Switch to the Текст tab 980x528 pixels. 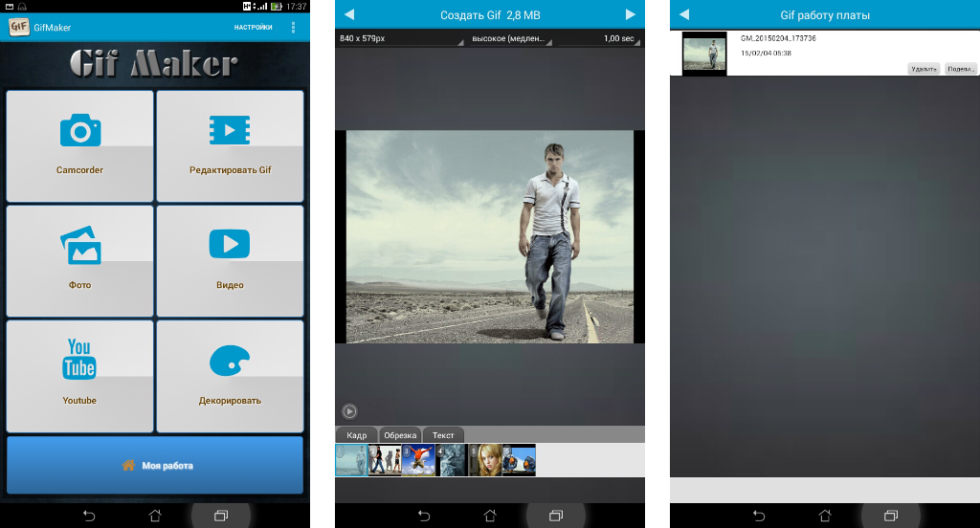(x=443, y=435)
